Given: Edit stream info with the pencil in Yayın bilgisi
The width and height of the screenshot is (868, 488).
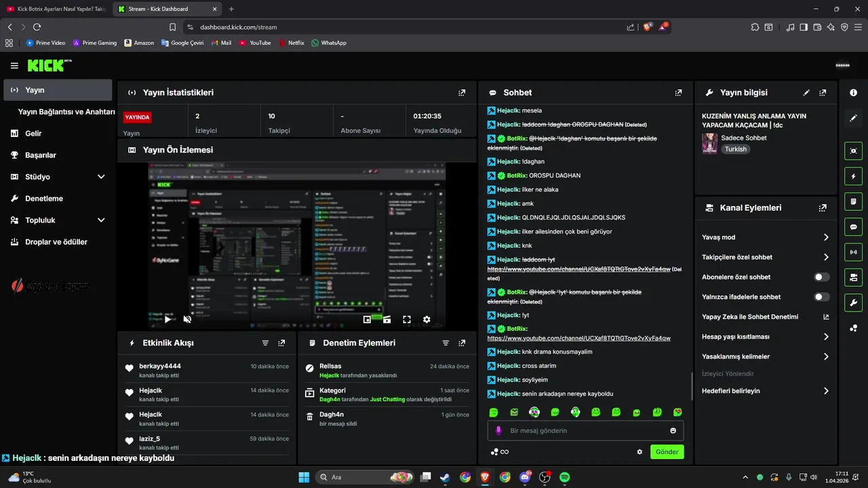Looking at the screenshot, I should click(x=806, y=93).
